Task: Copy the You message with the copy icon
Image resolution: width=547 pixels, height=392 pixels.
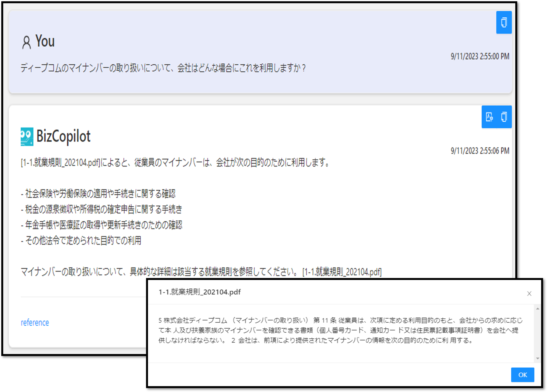Action: 504,22
